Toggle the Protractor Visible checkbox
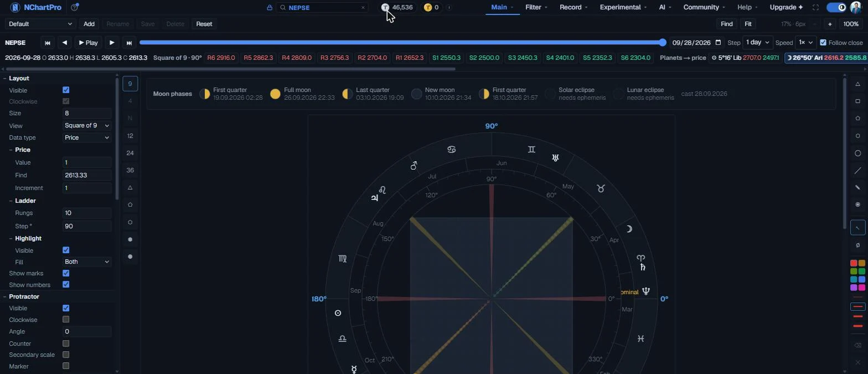Viewport: 868px width, 374px height. coord(66,308)
